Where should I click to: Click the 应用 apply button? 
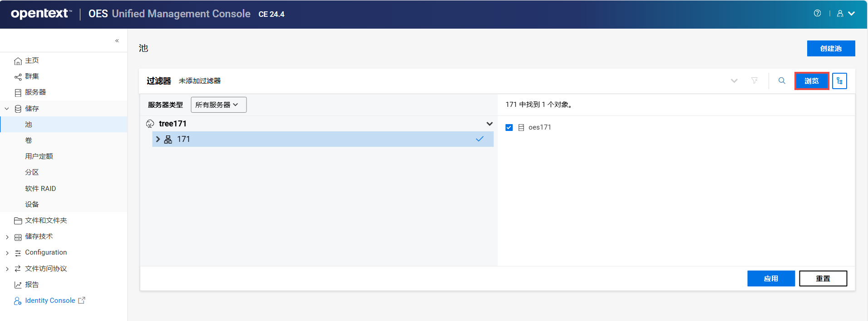(x=771, y=279)
